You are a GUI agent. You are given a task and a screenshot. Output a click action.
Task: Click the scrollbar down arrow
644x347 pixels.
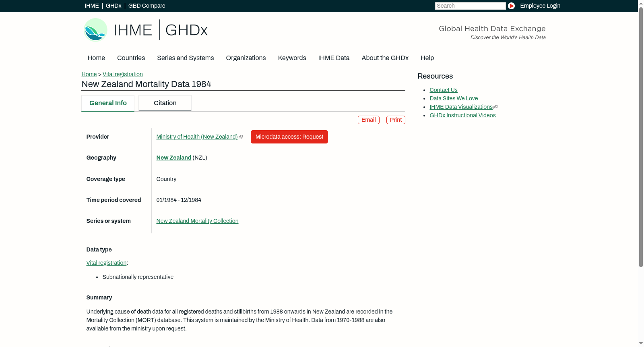[641, 344]
